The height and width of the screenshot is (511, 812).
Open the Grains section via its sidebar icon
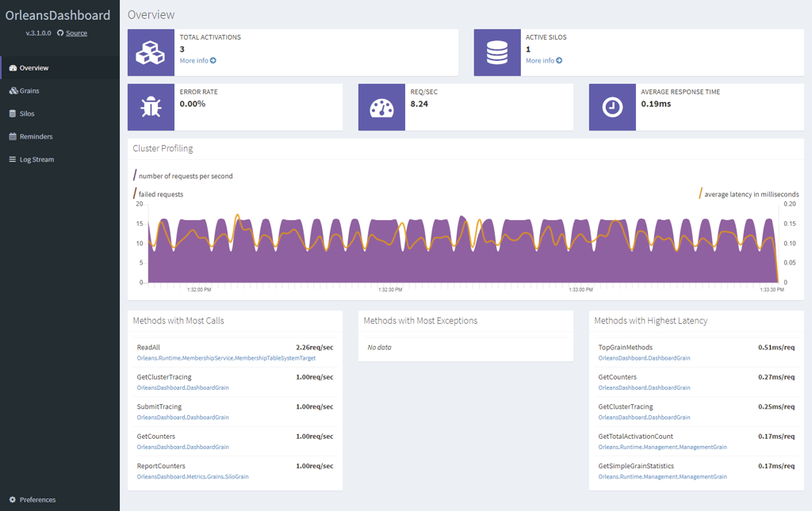13,90
